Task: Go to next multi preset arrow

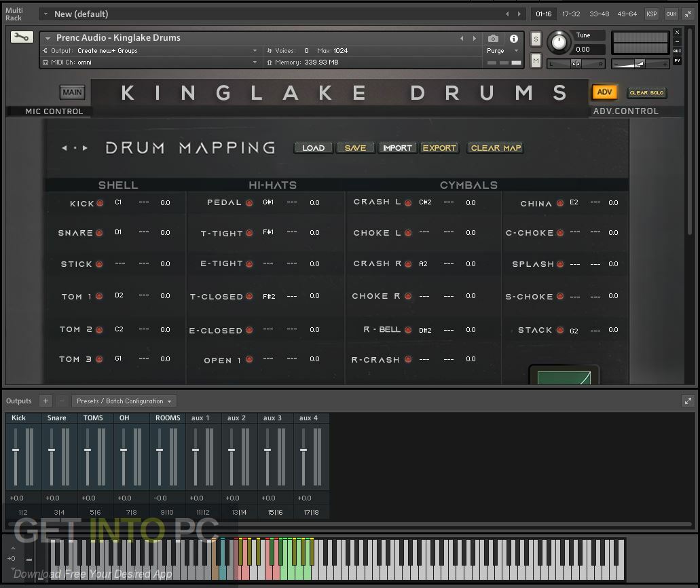Action: coord(519,14)
